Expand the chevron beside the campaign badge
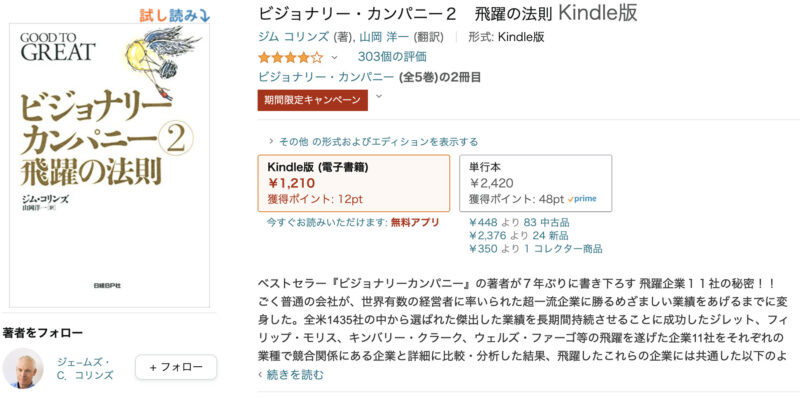This screenshot has height=398, width=800. point(379,95)
